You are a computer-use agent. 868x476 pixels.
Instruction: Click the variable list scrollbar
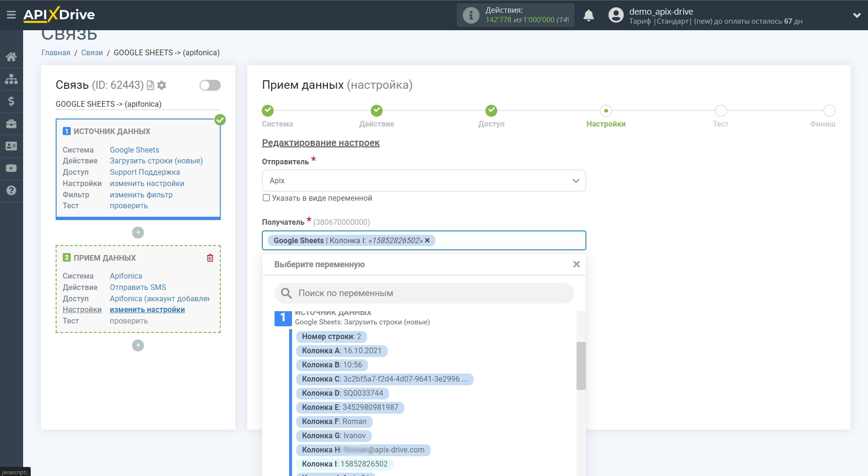pyautogui.click(x=581, y=366)
